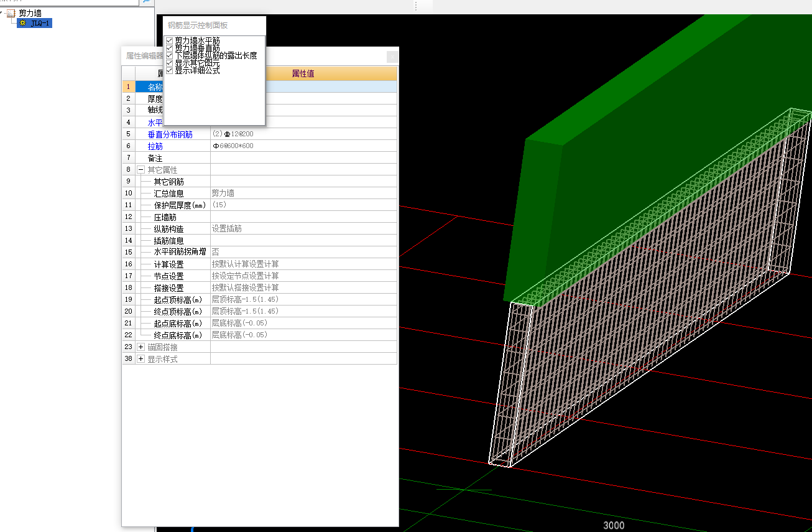Select the 插筋信息 property row

click(x=259, y=241)
